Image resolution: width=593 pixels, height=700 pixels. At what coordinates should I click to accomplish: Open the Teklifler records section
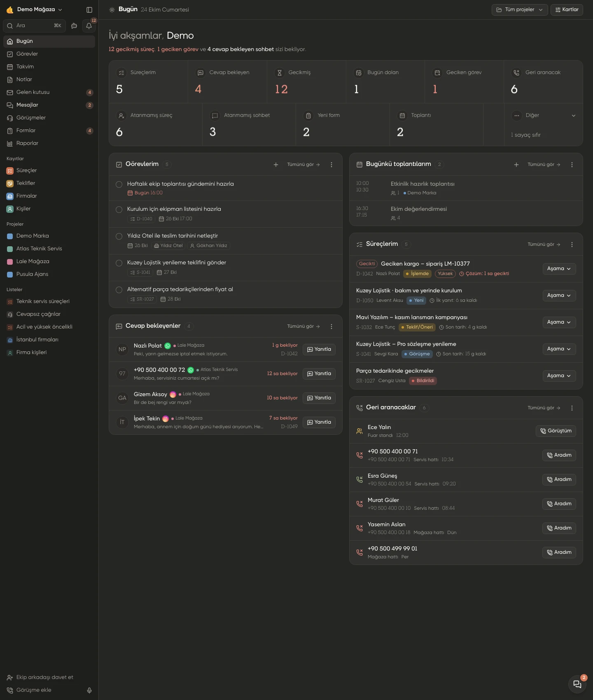coord(49,183)
